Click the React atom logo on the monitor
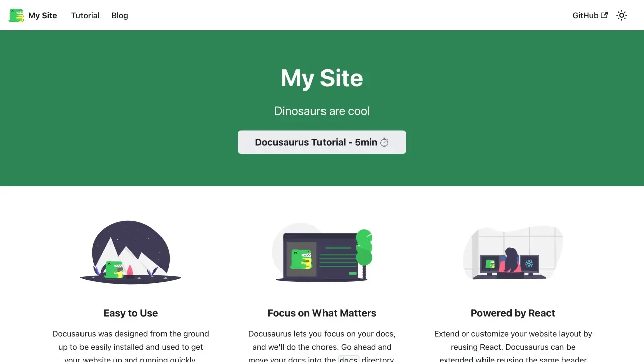This screenshot has width=644, height=362. click(x=529, y=264)
